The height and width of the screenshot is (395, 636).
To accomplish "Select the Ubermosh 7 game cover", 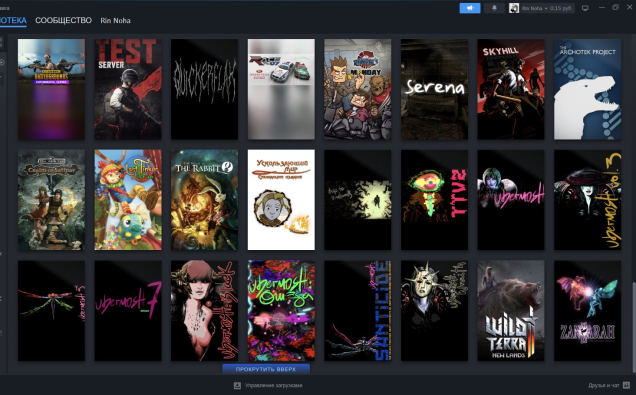I will (128, 311).
